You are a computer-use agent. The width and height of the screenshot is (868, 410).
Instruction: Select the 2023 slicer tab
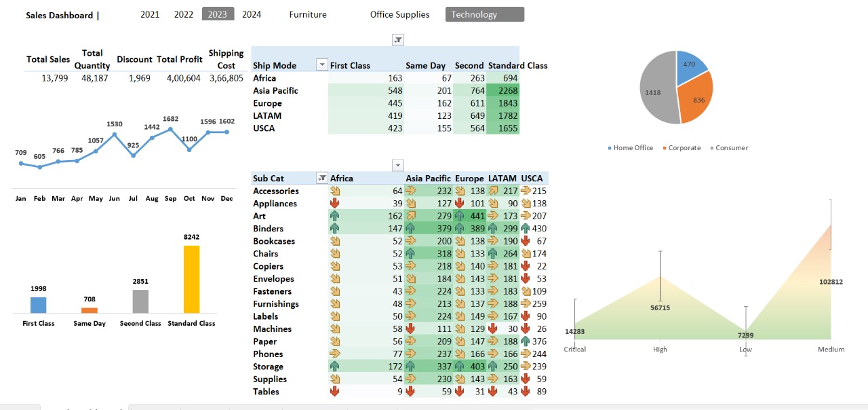click(x=218, y=14)
